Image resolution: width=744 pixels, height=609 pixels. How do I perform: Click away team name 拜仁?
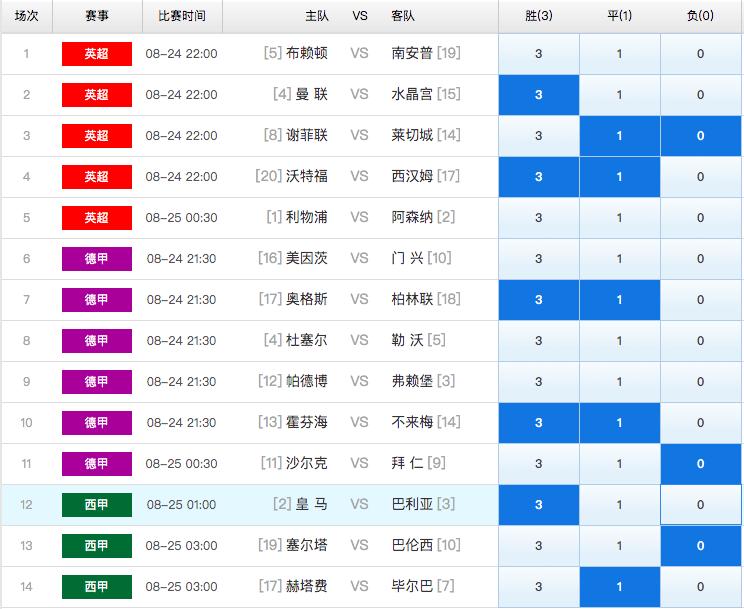point(407,463)
